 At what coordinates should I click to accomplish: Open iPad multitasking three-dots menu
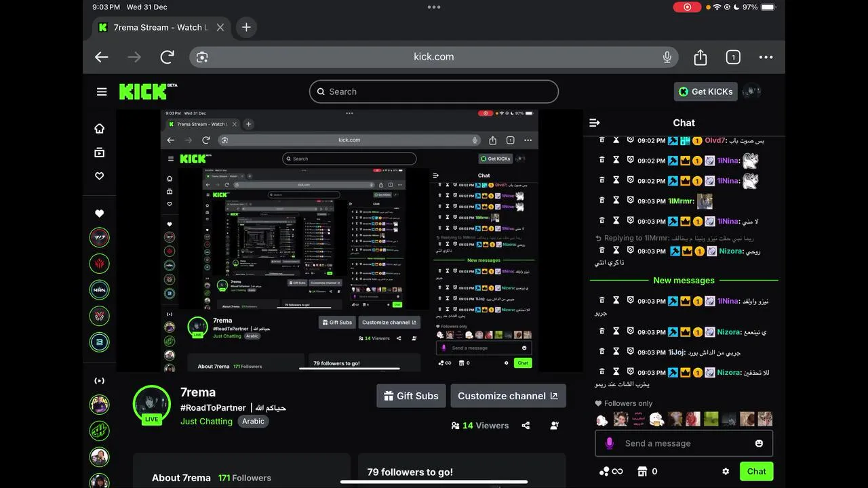pos(434,7)
